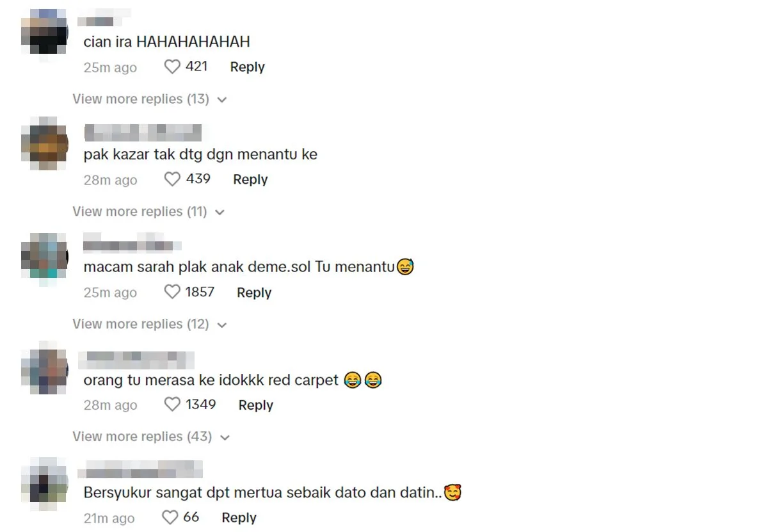Open username above 'Bersyukur sangat' comment
The width and height of the screenshot is (768, 532).
(141, 470)
